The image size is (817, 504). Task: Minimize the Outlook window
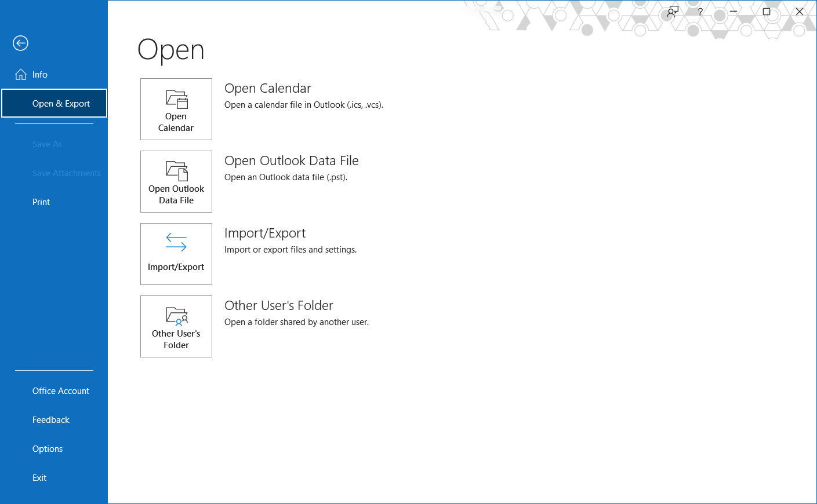[x=734, y=12]
